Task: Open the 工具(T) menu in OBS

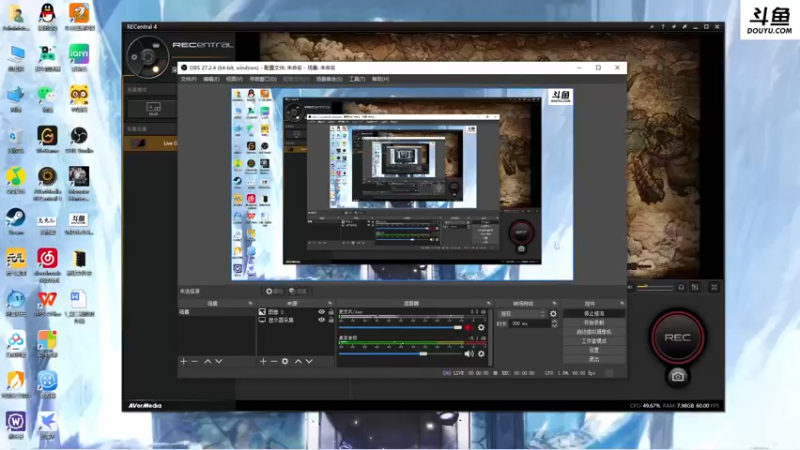Action: (357, 79)
